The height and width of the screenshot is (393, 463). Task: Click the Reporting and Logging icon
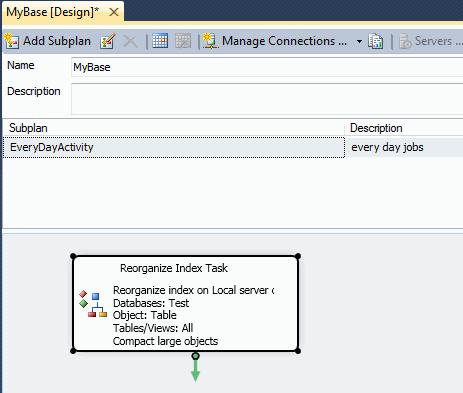376,41
